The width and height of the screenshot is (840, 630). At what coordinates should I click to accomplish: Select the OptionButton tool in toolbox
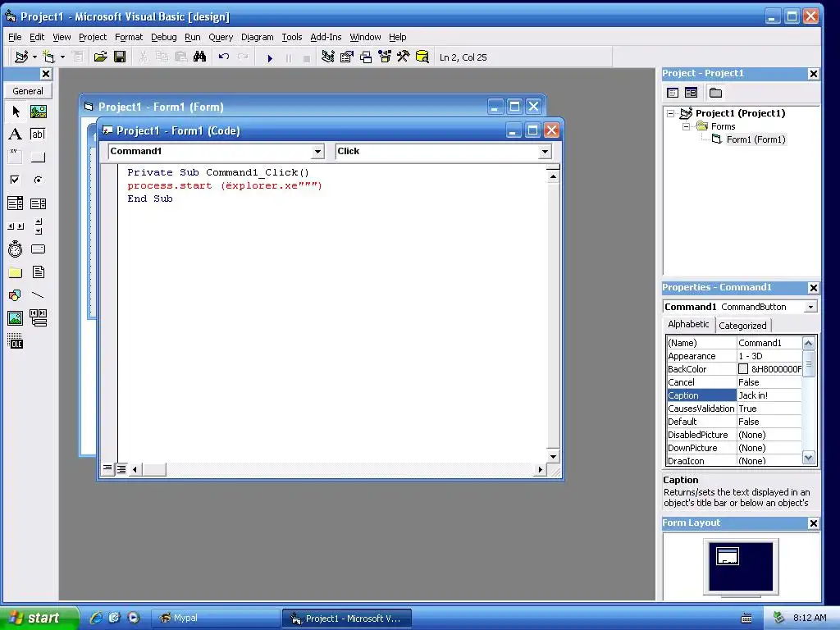click(x=38, y=180)
